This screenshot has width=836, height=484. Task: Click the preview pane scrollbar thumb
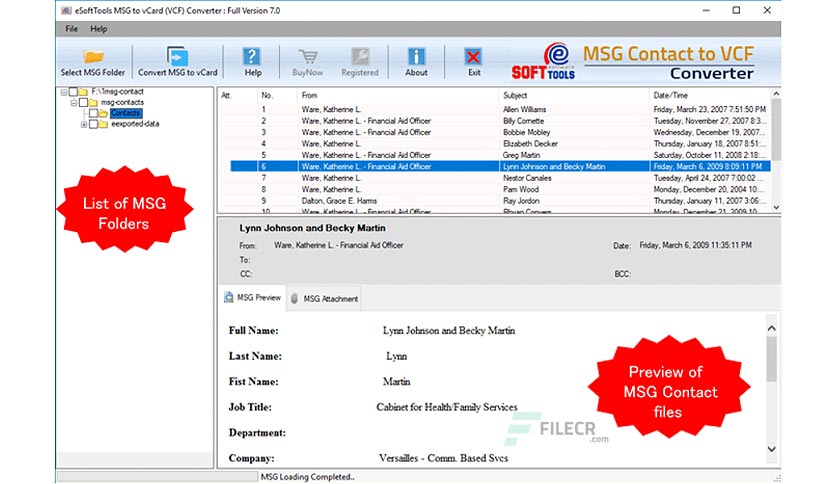pos(771,359)
